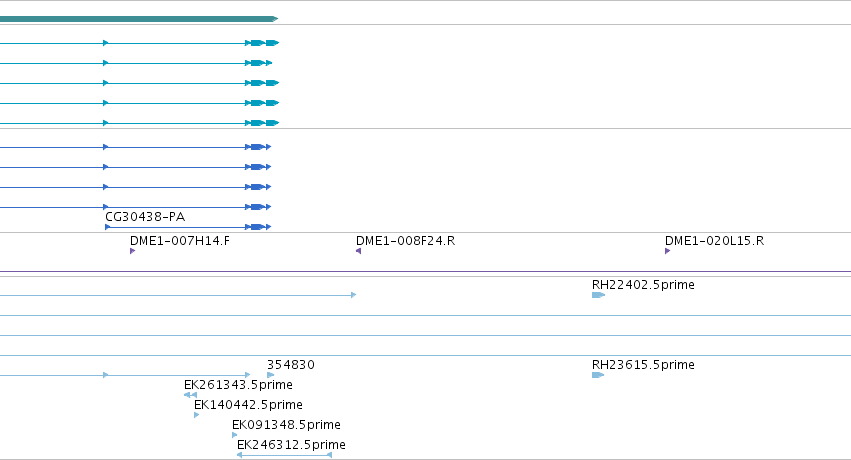Click the arrow glyph under EK140442.5prime

coord(196,415)
